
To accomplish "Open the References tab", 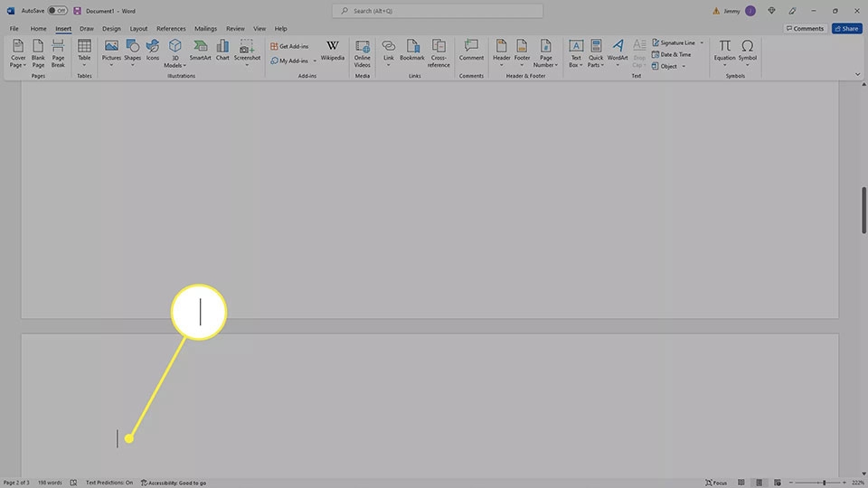I will click(171, 28).
